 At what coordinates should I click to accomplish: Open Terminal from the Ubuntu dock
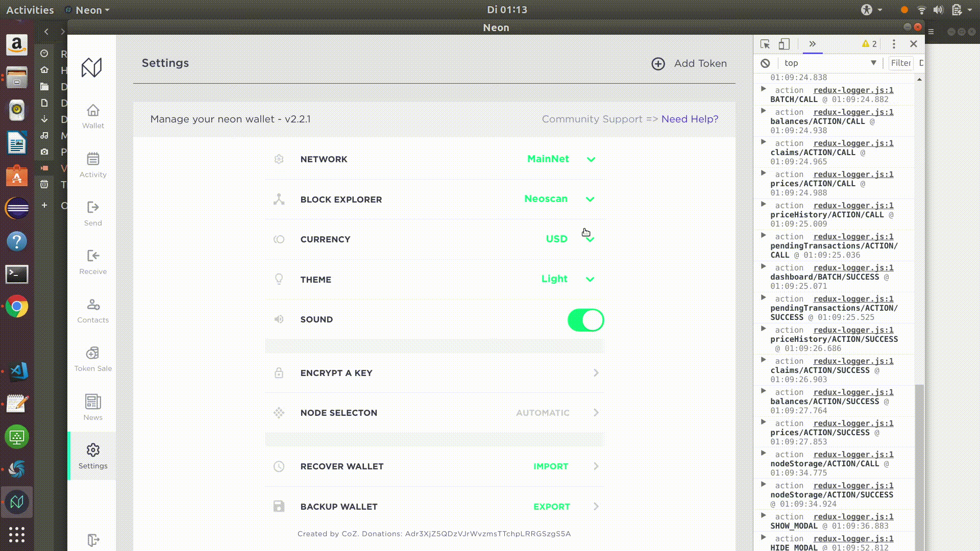coord(17,274)
